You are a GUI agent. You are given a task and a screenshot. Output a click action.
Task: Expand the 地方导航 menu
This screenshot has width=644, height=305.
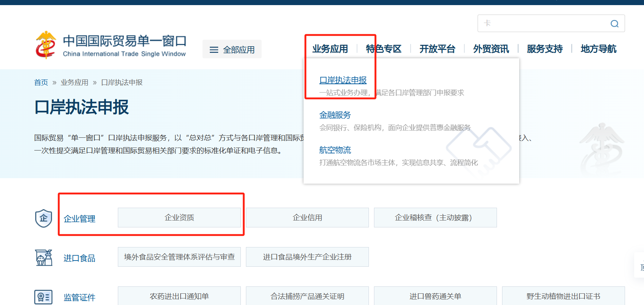click(598, 49)
